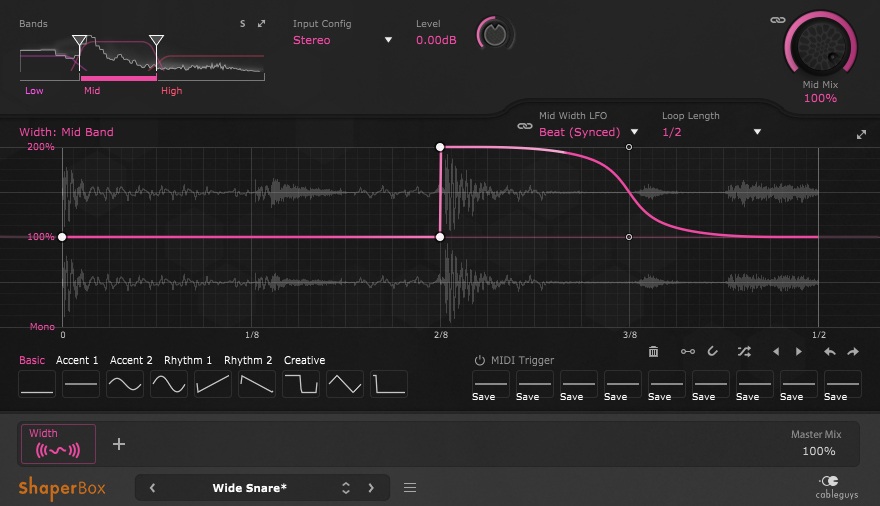Image resolution: width=880 pixels, height=506 pixels.
Task: Delete wave with the trash icon
Action: point(653,352)
